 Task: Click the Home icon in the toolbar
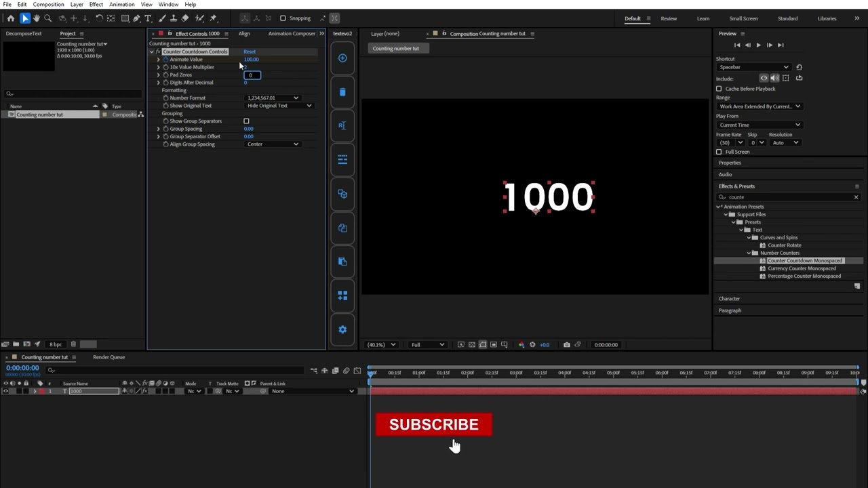click(11, 18)
